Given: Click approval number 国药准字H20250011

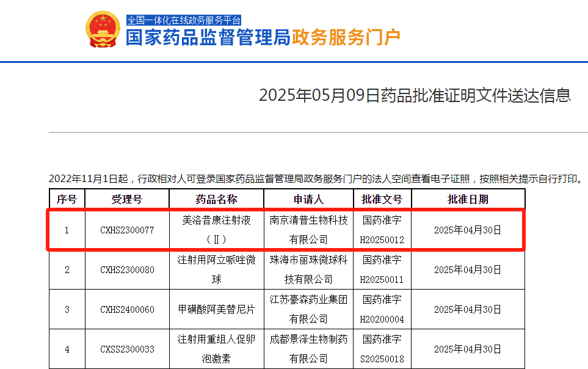Looking at the screenshot, I should pos(382,269).
